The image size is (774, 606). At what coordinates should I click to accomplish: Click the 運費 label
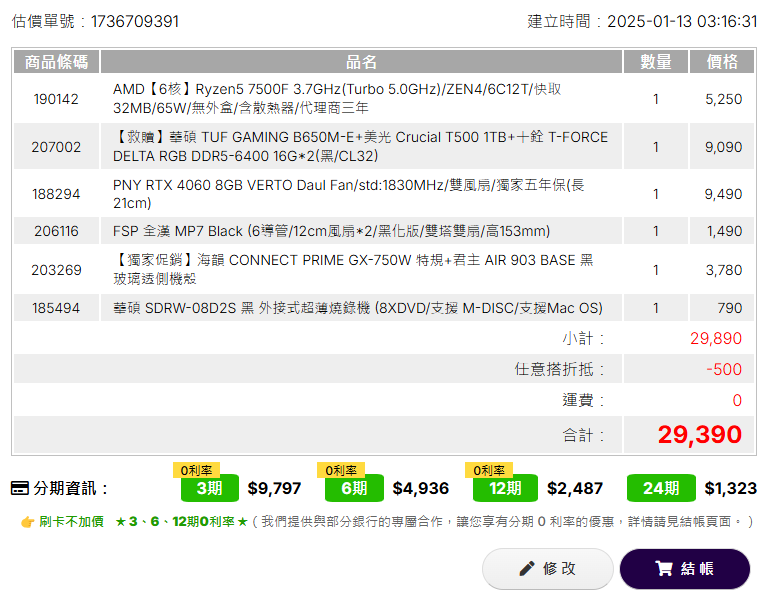[x=583, y=400]
